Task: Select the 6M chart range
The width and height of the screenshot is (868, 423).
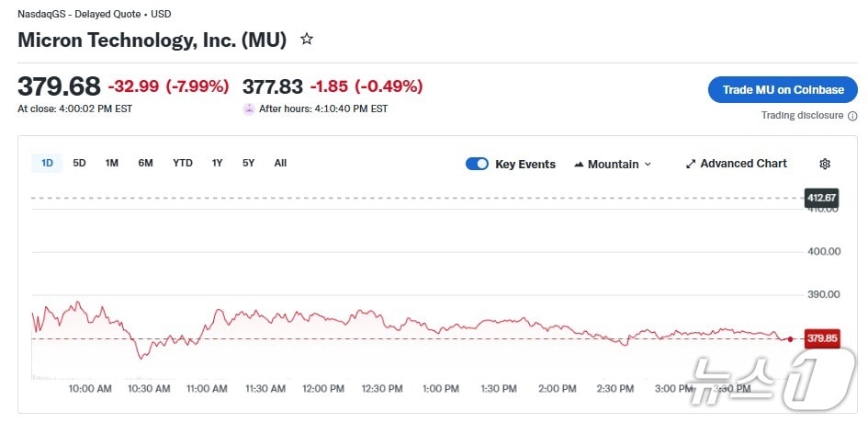Action: (x=145, y=163)
